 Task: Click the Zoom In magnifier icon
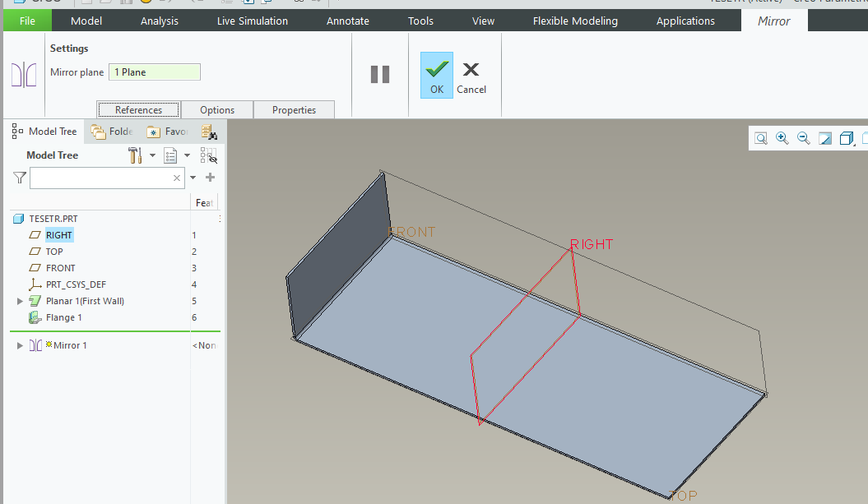(x=782, y=138)
